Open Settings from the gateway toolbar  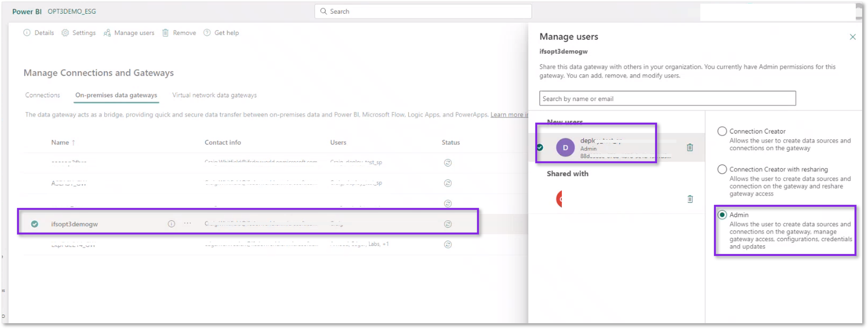tap(78, 33)
